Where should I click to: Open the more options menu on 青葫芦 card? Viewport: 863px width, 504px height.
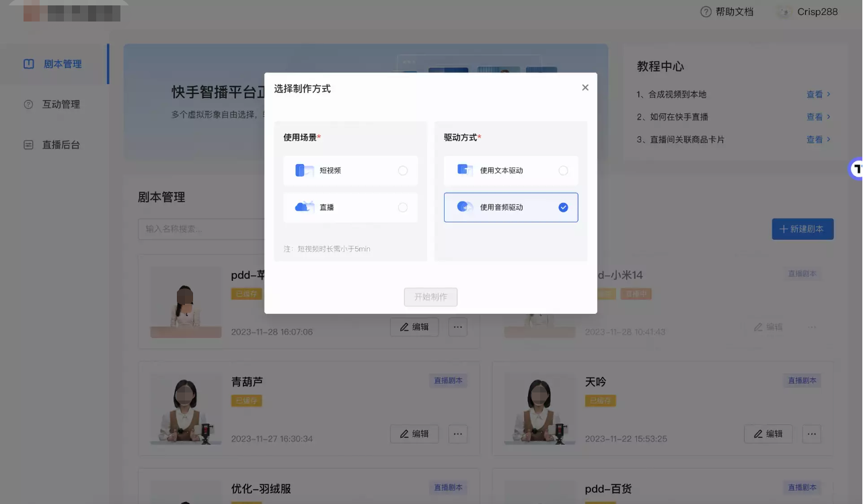pos(458,434)
